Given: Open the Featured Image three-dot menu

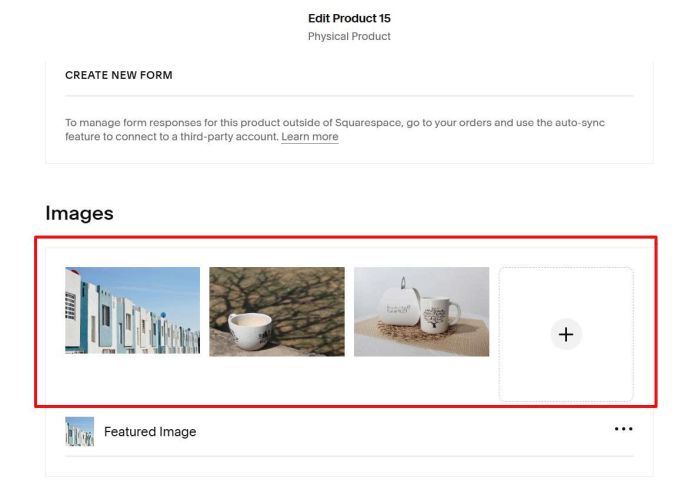Looking at the screenshot, I should pos(623,429).
